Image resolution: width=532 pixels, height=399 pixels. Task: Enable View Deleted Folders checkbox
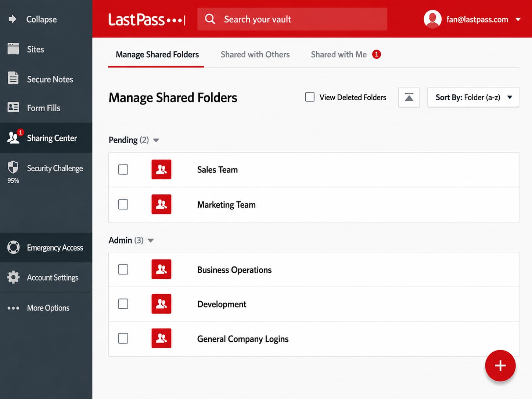point(310,97)
